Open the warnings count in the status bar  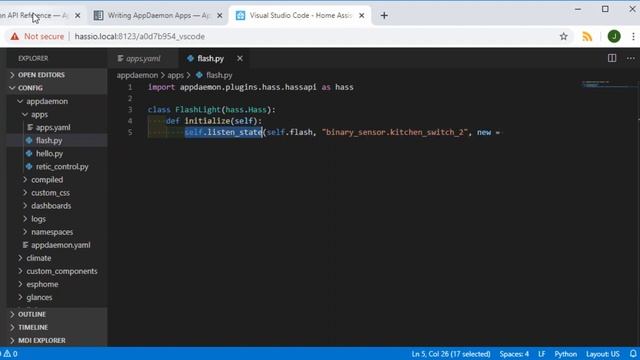10,354
